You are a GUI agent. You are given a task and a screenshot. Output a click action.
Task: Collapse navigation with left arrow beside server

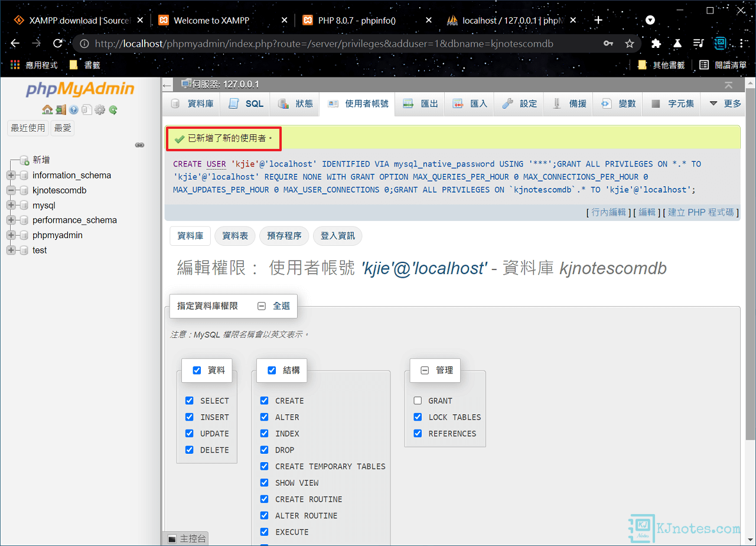point(167,86)
